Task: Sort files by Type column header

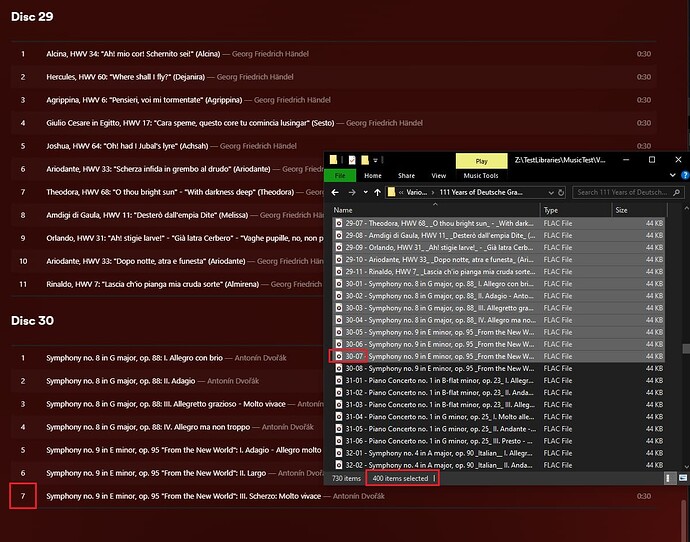Action: (576, 210)
